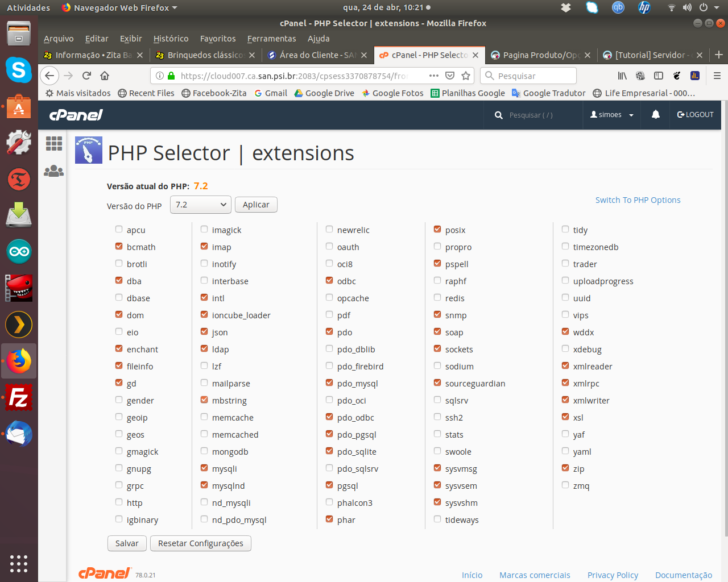Follow Switch To PHP Options link

pos(638,200)
